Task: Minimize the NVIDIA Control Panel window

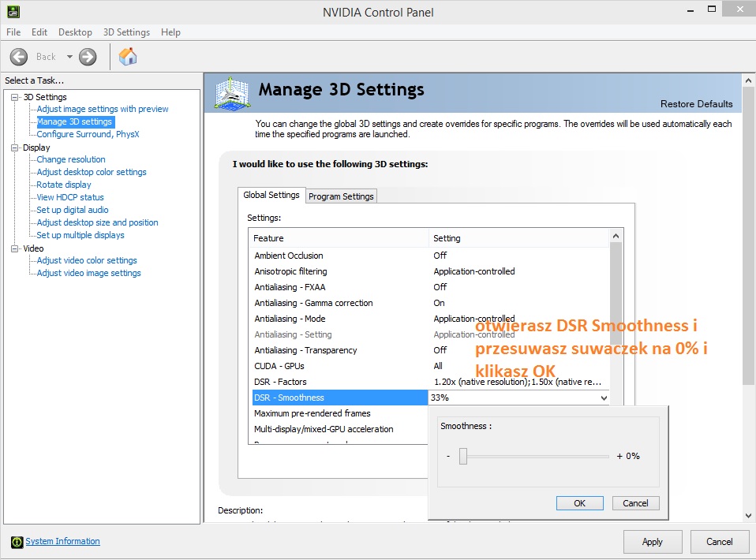Action: pyautogui.click(x=691, y=10)
